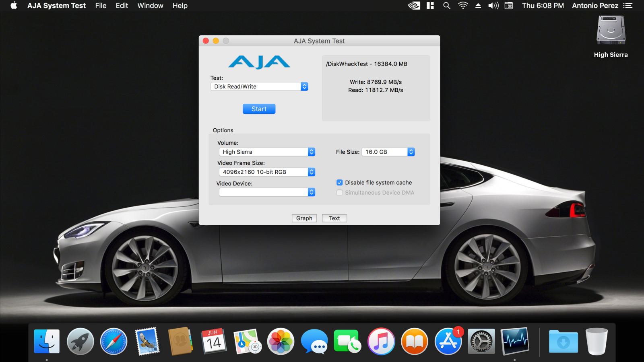Open the Test type dropdown
644x362 pixels.
[x=259, y=86]
